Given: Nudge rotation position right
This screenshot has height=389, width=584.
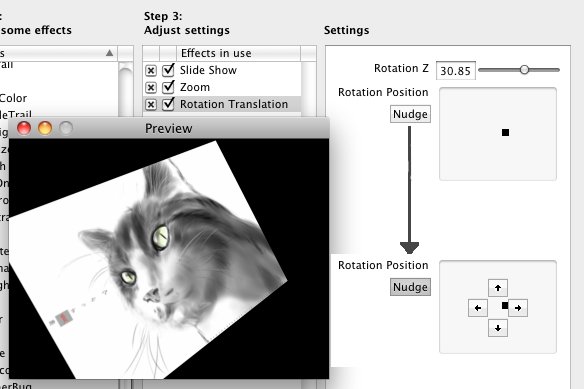Looking at the screenshot, I should coord(518,308).
